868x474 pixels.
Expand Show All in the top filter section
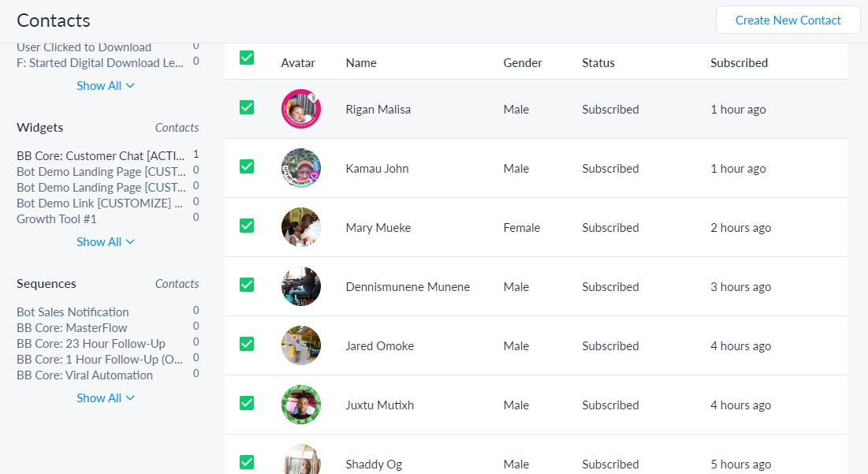(x=106, y=85)
